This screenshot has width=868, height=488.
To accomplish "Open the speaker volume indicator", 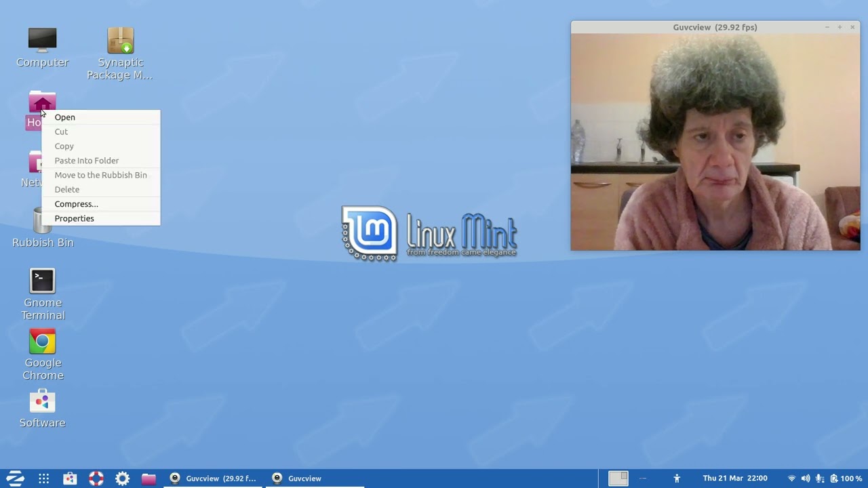I will (806, 479).
